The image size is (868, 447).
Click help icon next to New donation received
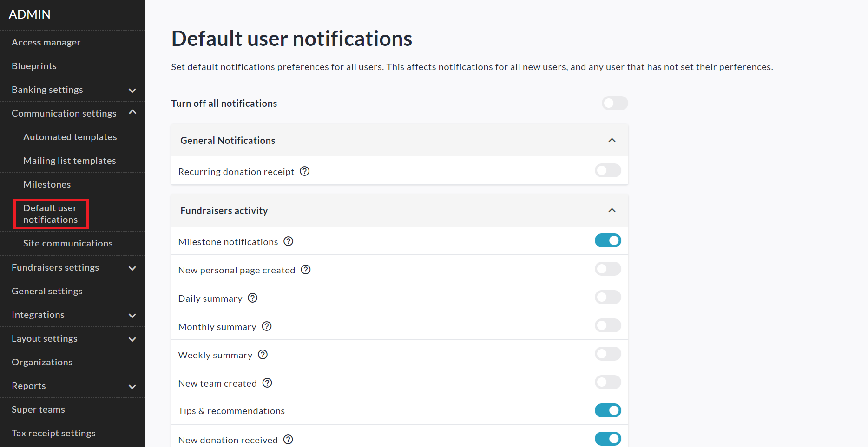[288, 439]
